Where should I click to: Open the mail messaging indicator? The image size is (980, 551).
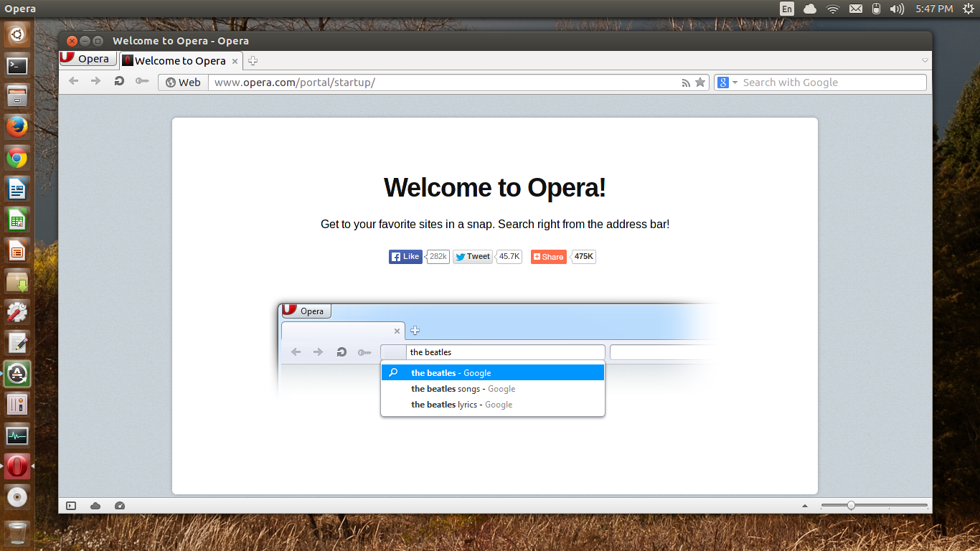click(x=855, y=9)
